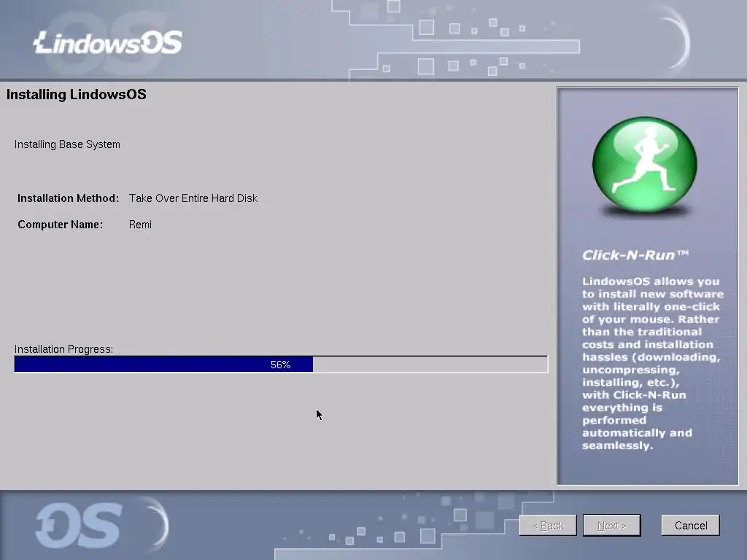Click the LindowsOS logo in header
This screenshot has height=560, width=747.
pyautogui.click(x=108, y=43)
